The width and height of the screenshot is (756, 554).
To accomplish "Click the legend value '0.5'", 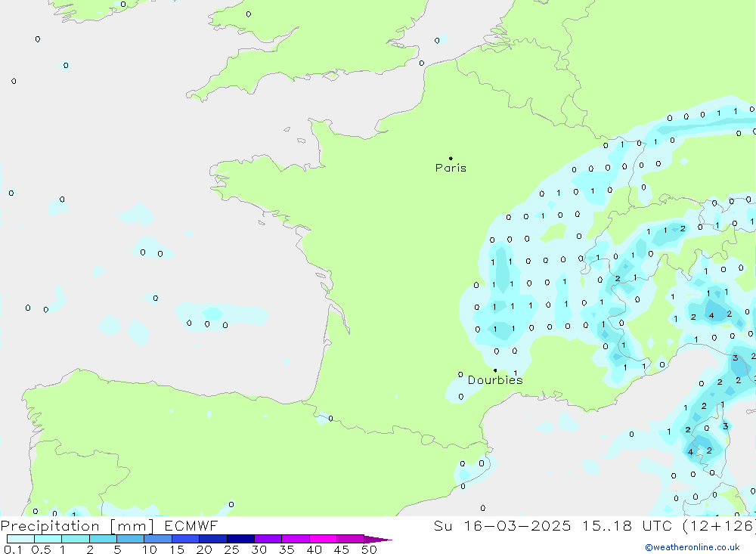I will click(41, 549).
